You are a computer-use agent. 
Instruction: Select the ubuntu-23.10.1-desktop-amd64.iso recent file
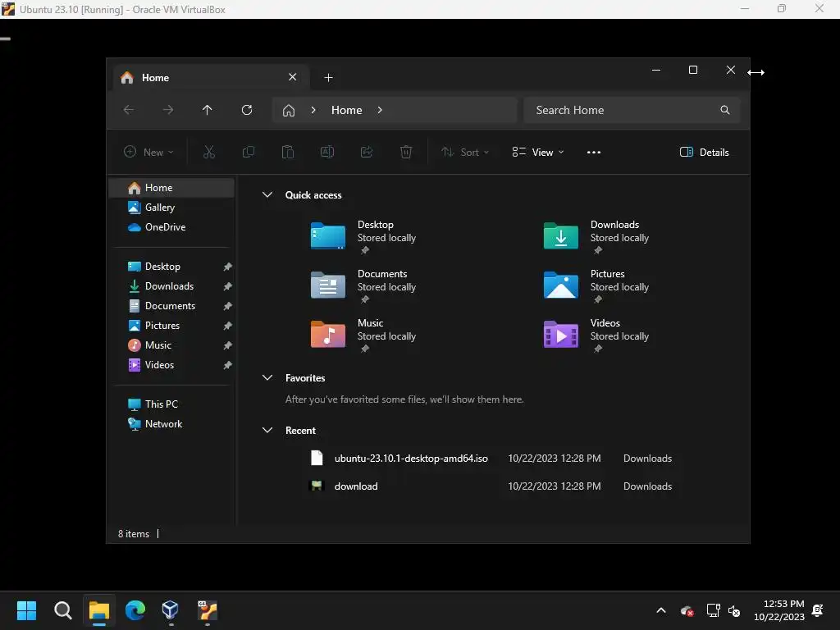[411, 459]
